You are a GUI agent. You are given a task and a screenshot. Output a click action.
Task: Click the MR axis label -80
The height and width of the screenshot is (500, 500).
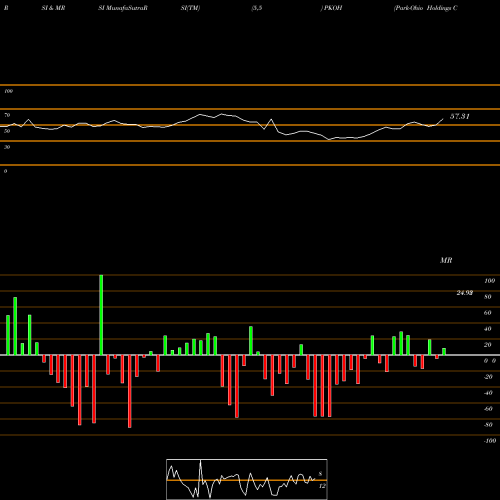click(x=488, y=425)
